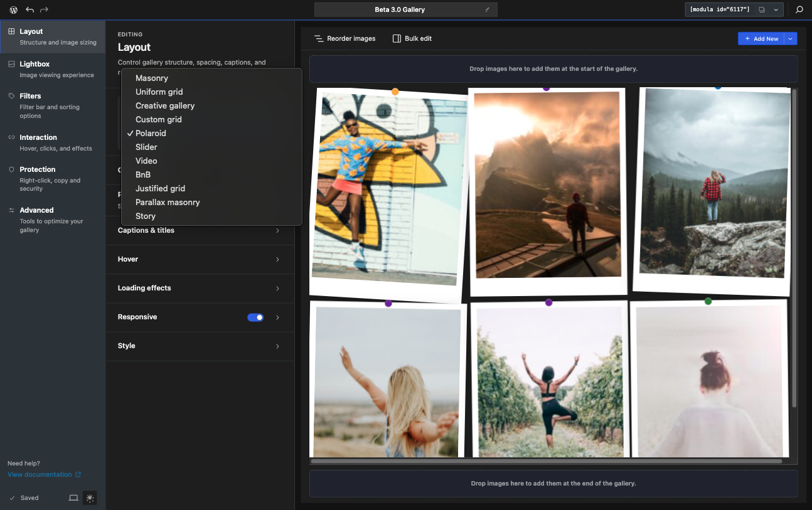
Task: Click the desktop preview icon
Action: [x=73, y=498]
